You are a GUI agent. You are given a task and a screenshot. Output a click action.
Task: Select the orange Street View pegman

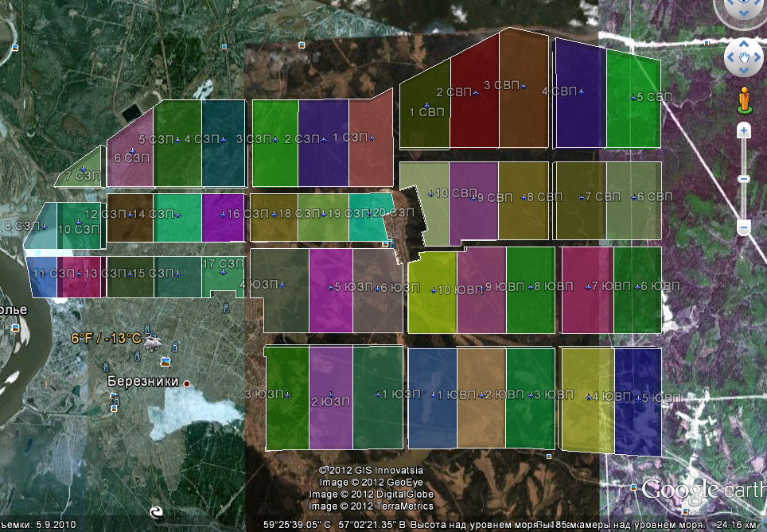(x=744, y=99)
